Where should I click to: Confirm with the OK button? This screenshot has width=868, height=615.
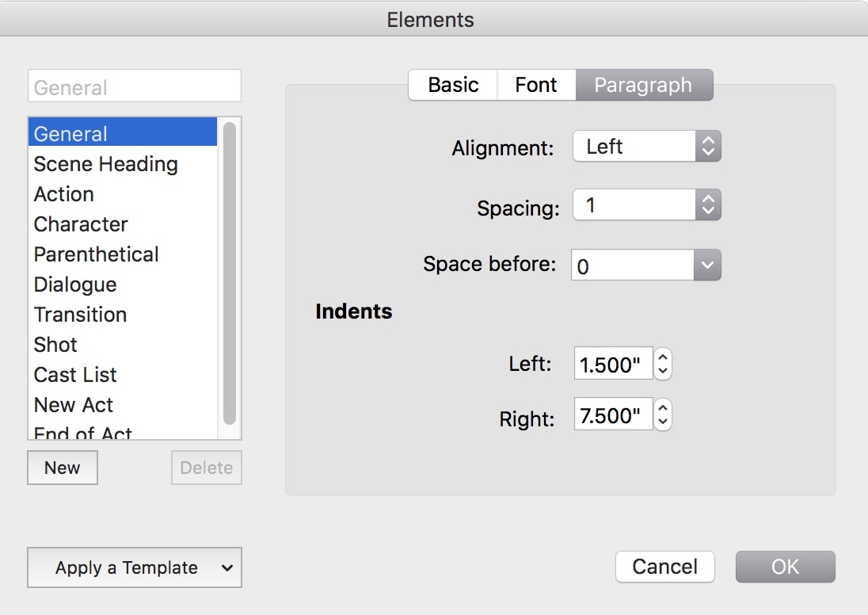pyautogui.click(x=785, y=567)
